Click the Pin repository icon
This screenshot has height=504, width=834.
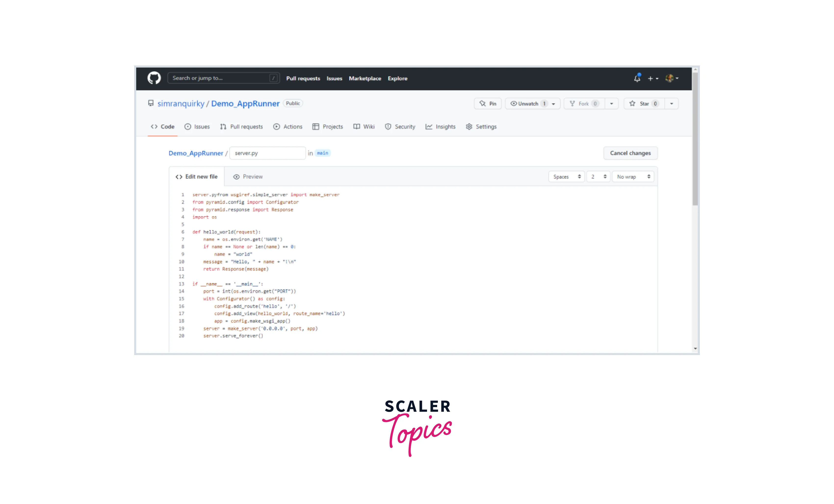(488, 104)
